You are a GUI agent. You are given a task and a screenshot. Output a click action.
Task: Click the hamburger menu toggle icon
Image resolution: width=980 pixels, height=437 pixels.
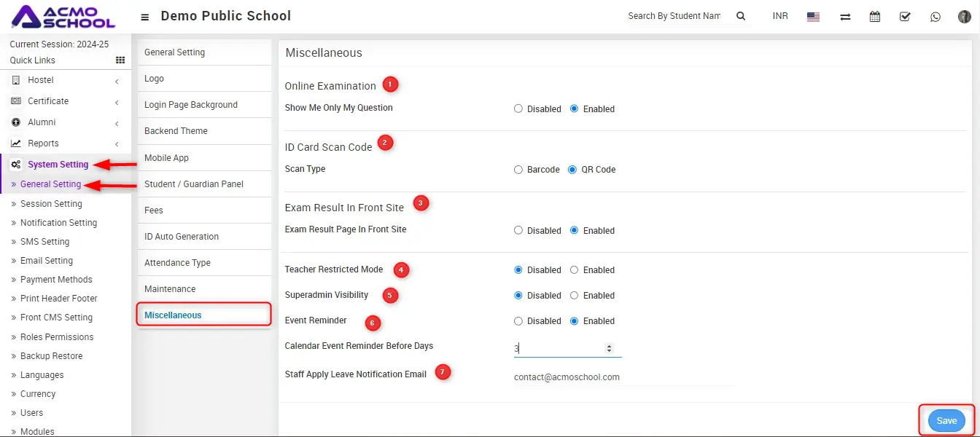pos(145,17)
